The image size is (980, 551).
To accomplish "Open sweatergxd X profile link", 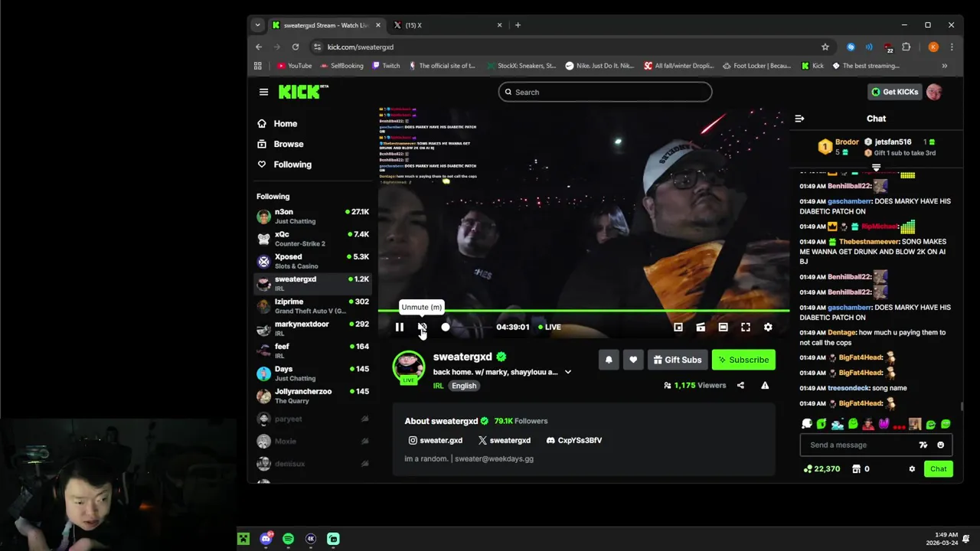I will (505, 441).
